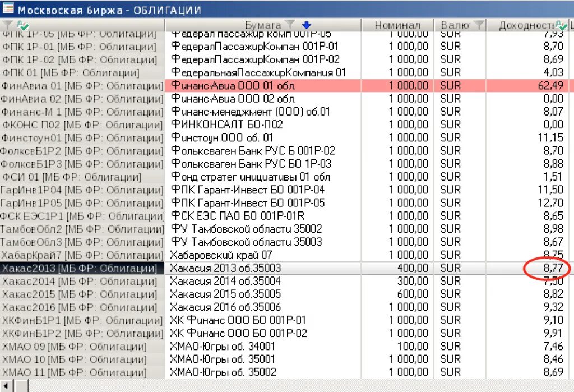574x392 pixels.
Task: Click yield value 8,77 in Хакас2013 row
Action: click(553, 268)
